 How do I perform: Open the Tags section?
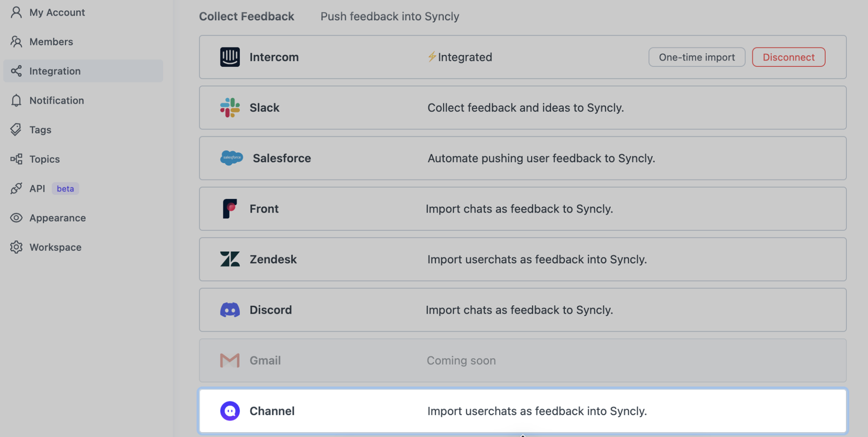(x=40, y=130)
